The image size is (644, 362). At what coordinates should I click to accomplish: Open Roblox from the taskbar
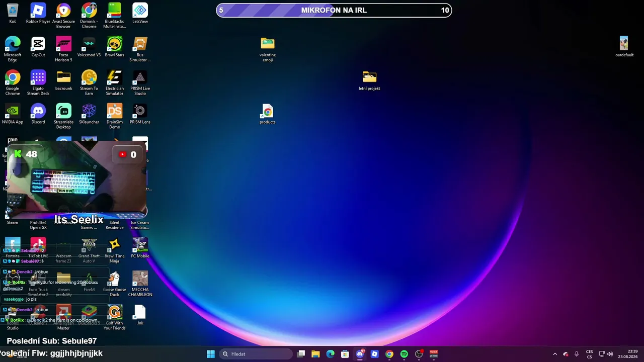(374, 354)
